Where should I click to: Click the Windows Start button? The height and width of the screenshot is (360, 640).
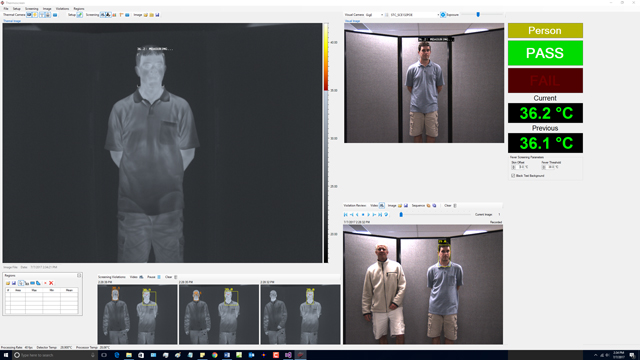pos(6,355)
